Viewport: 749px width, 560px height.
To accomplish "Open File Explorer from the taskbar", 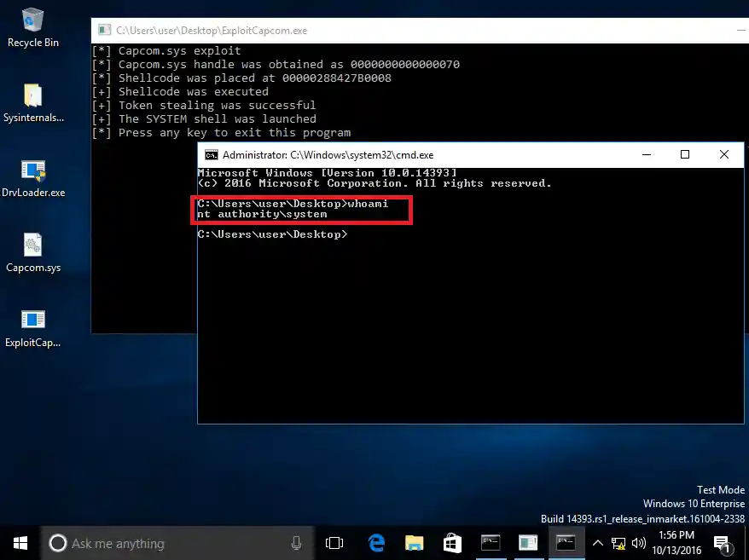I will pyautogui.click(x=414, y=542).
